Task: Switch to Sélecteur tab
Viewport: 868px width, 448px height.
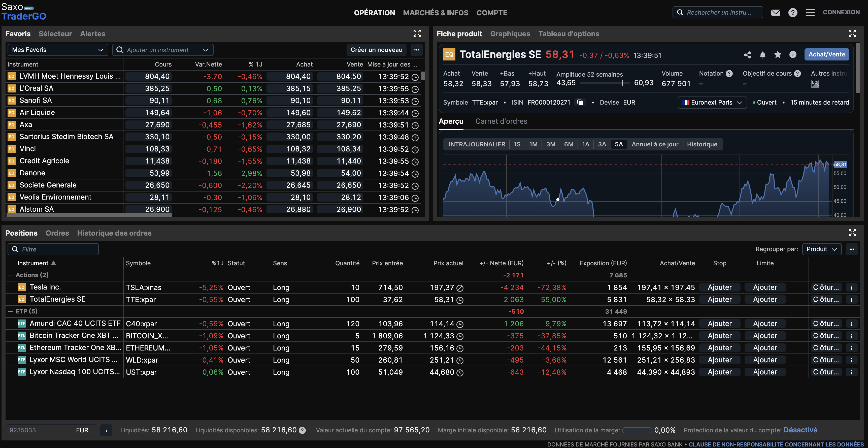Action: tap(55, 34)
